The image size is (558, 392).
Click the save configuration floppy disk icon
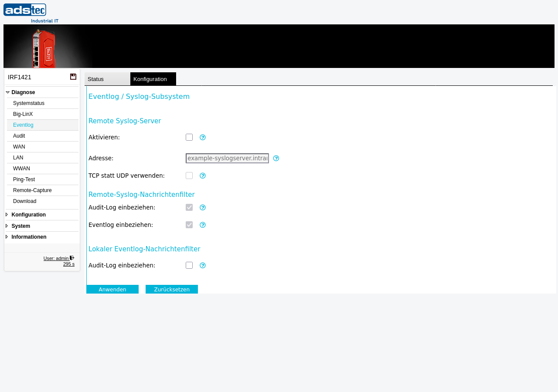tap(73, 77)
